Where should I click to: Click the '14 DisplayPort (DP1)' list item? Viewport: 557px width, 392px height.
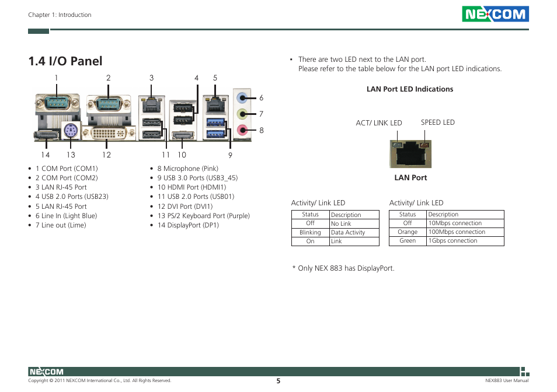click(188, 225)
